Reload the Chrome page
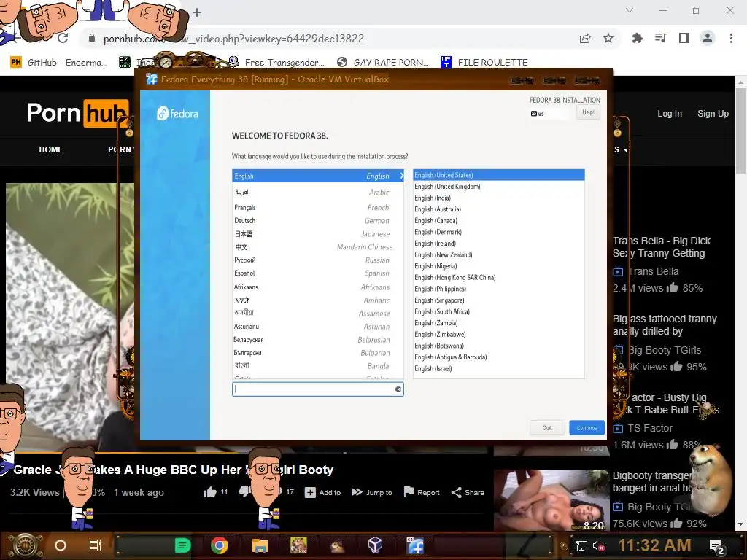 [63, 38]
